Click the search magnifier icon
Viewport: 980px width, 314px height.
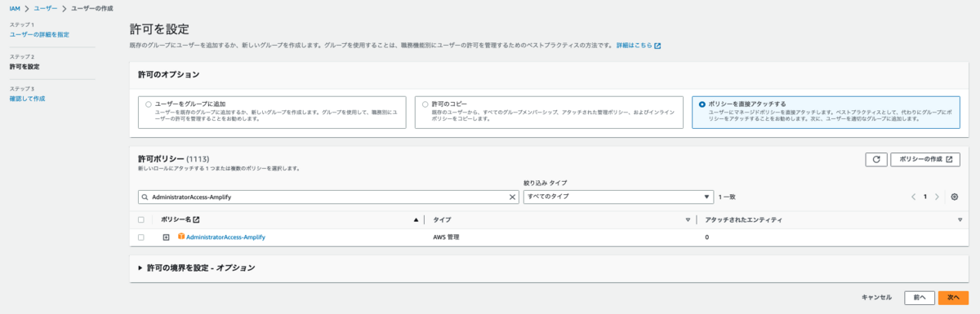coord(145,197)
